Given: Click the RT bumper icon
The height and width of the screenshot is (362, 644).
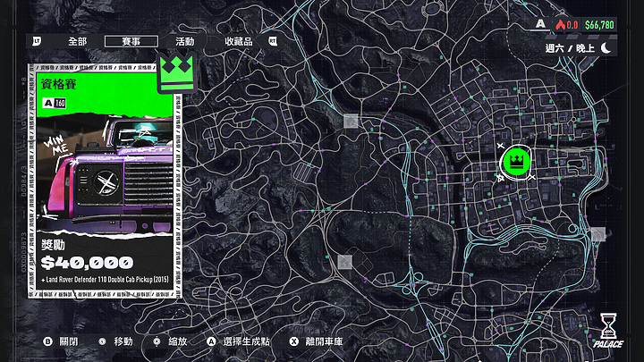Looking at the screenshot, I should [x=273, y=41].
